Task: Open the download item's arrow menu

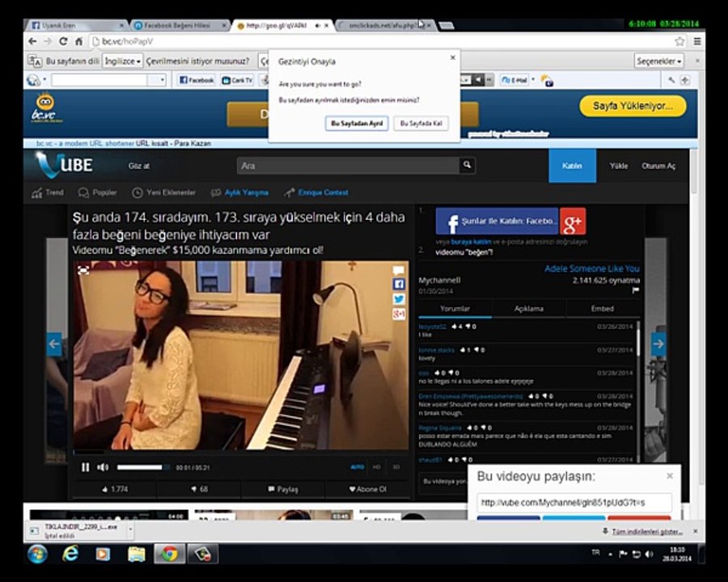Action: [x=130, y=529]
